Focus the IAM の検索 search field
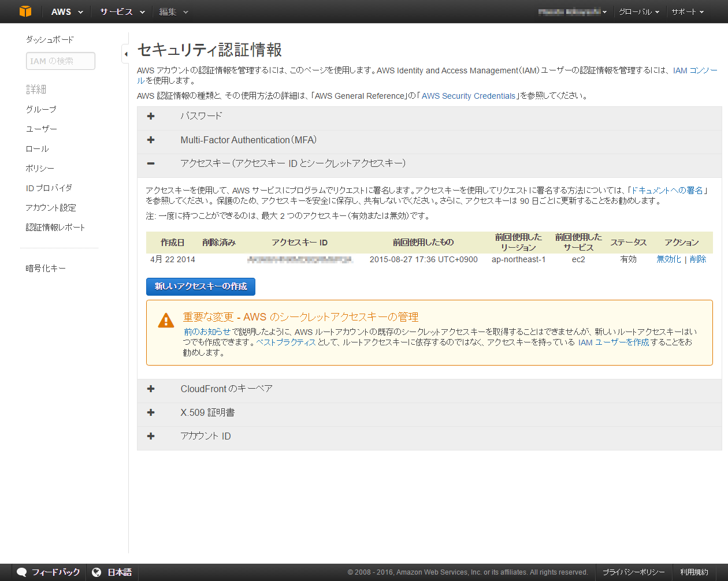Image resolution: width=728 pixels, height=581 pixels. (61, 61)
